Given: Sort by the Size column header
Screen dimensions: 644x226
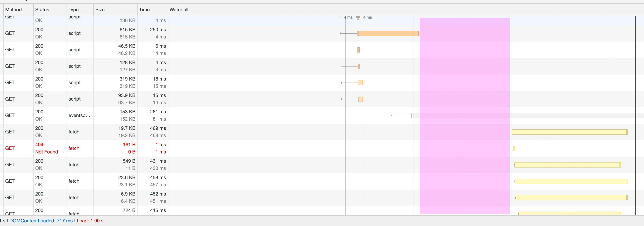Looking at the screenshot, I should tap(100, 9).
